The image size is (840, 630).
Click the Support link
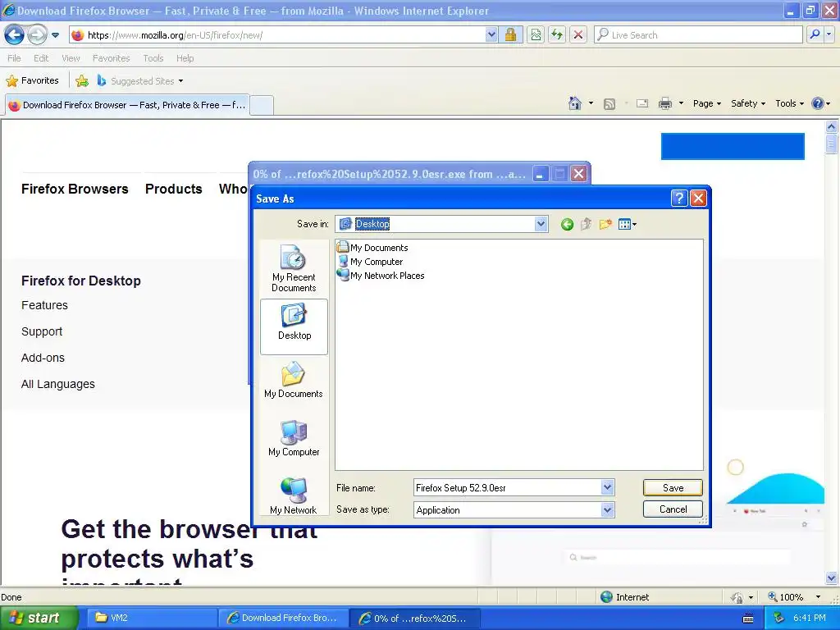click(x=42, y=331)
